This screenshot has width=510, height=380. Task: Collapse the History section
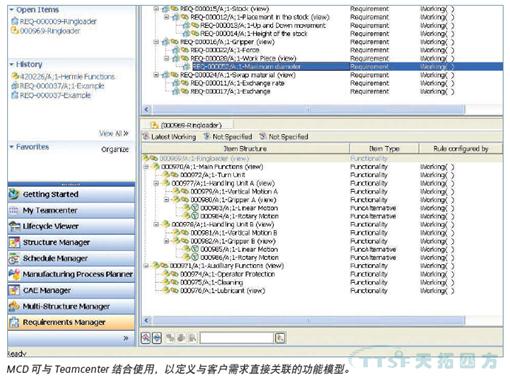[12, 64]
